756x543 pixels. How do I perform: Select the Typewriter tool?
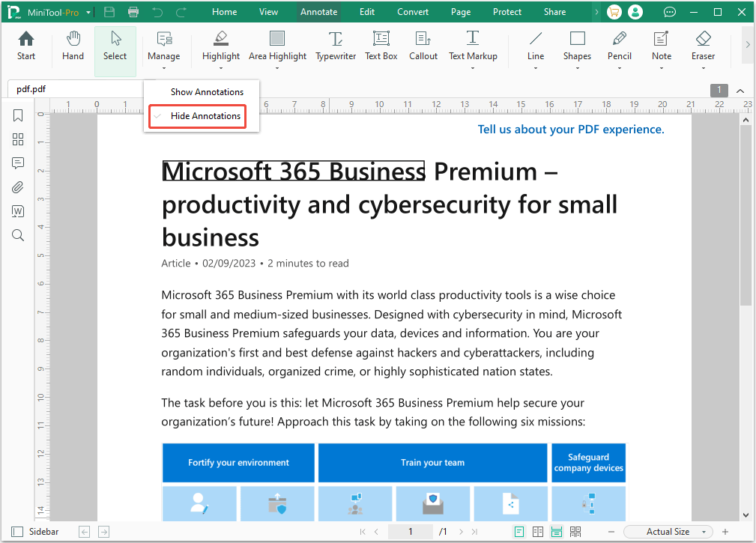pyautogui.click(x=336, y=49)
